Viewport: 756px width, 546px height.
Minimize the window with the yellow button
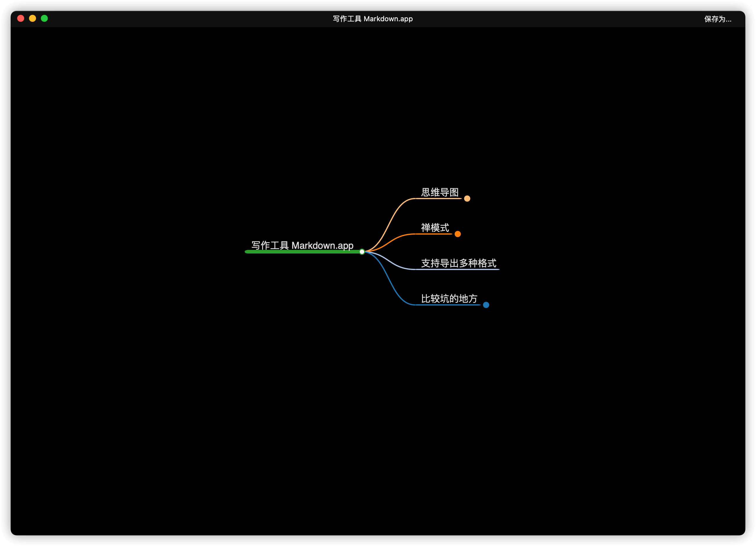(32, 18)
